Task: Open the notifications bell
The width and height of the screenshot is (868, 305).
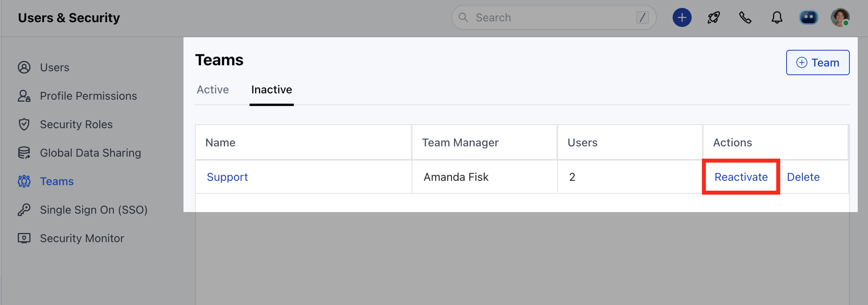Action: coord(777,18)
